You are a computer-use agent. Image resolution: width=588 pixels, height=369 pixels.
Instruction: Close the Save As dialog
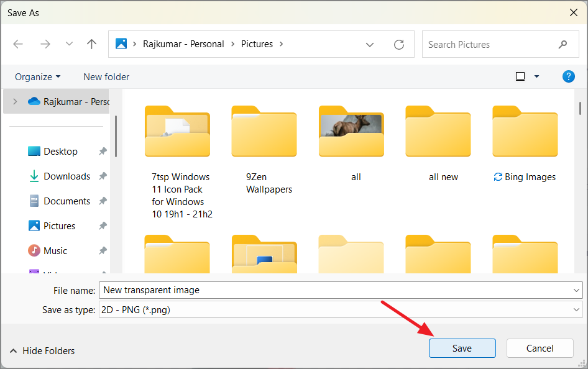[573, 12]
